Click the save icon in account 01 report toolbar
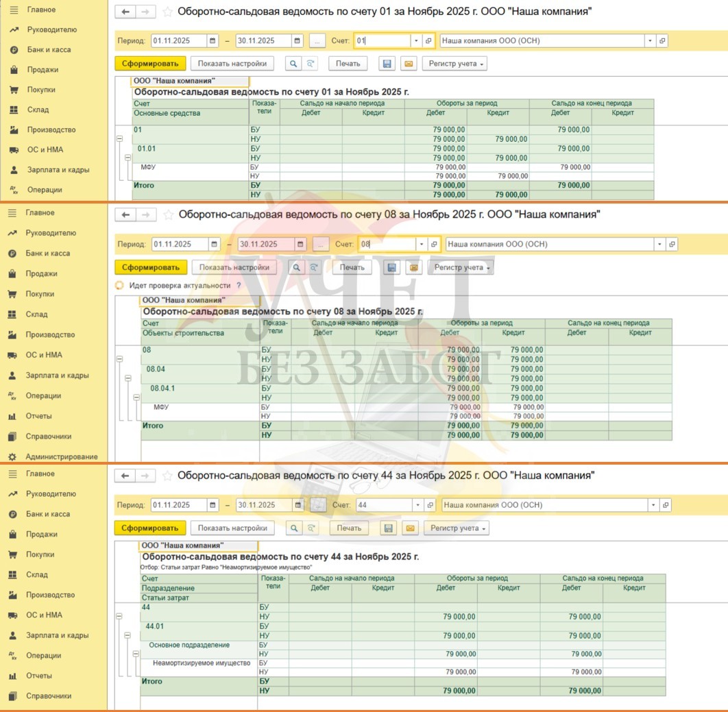Viewport: 728px width, 712px height. pyautogui.click(x=387, y=64)
